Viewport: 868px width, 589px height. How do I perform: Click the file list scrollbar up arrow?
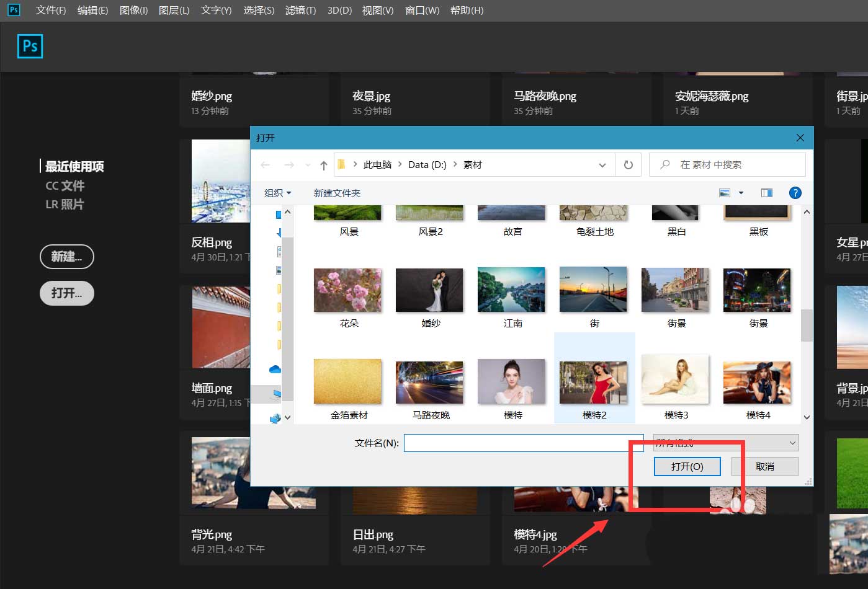coord(807,212)
